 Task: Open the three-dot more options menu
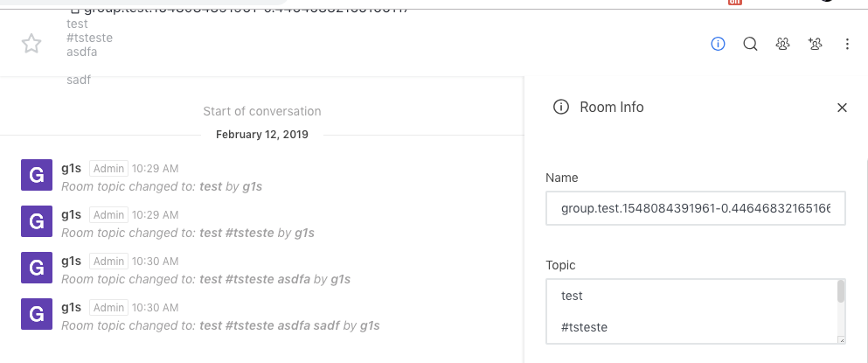pos(847,44)
